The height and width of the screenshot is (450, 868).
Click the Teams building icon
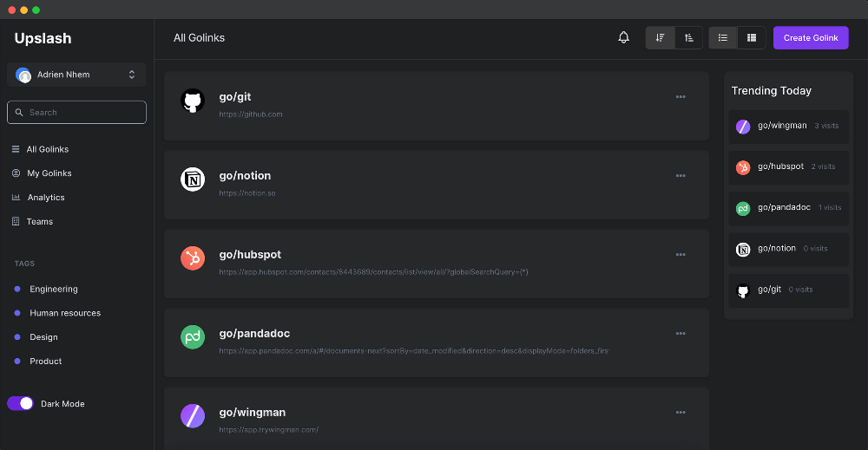pos(16,221)
